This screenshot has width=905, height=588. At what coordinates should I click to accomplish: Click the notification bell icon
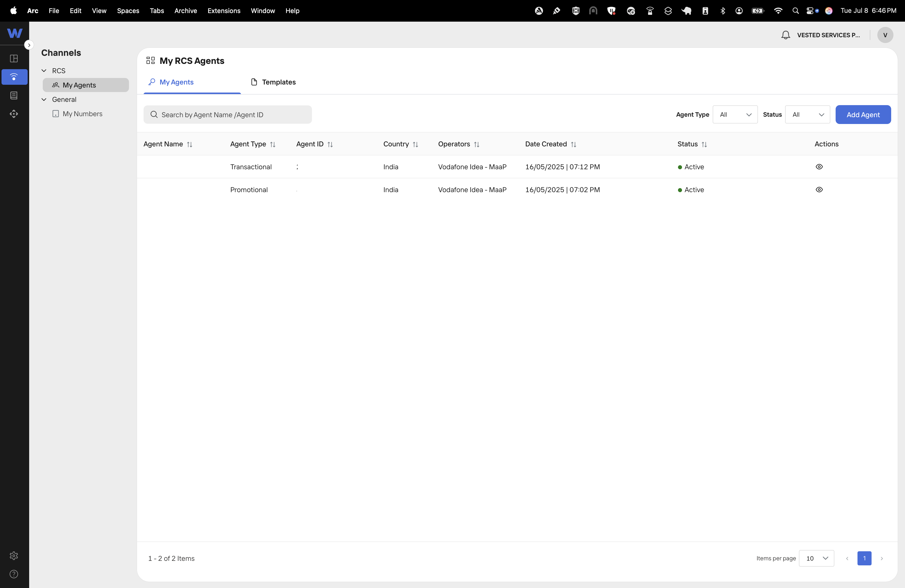click(x=786, y=35)
